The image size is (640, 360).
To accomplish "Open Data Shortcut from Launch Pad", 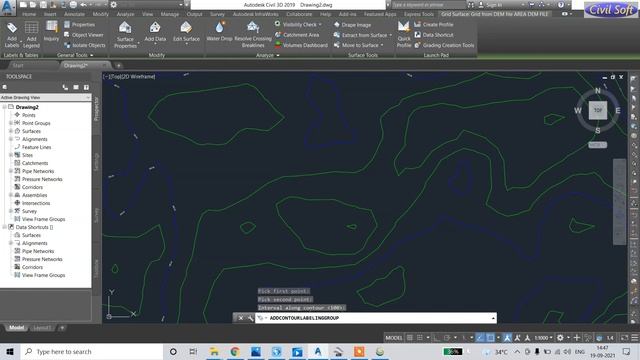I will coord(433,35).
